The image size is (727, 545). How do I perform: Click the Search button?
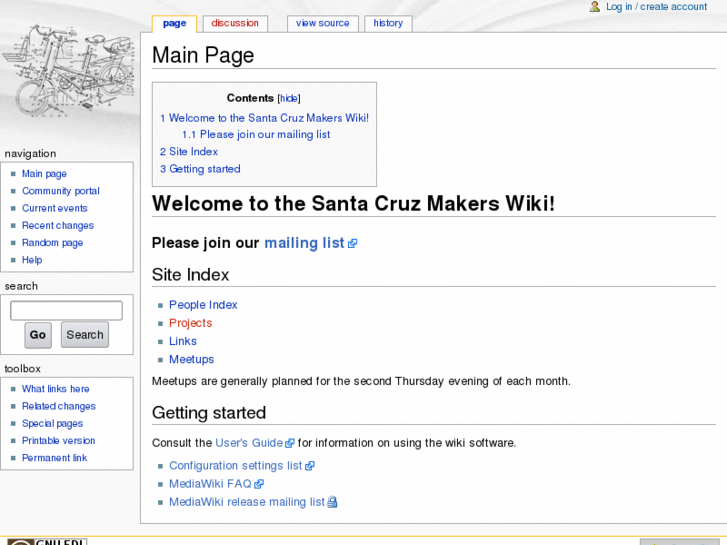(x=85, y=335)
